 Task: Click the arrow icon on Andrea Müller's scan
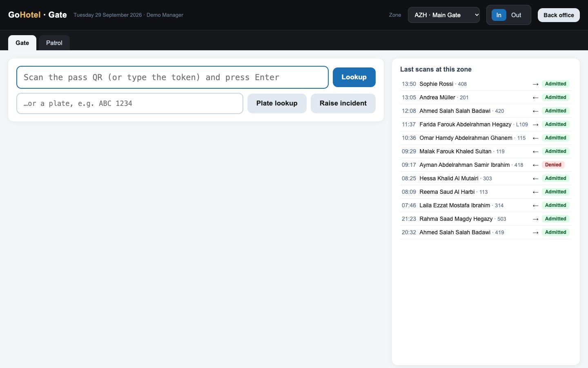pyautogui.click(x=535, y=98)
